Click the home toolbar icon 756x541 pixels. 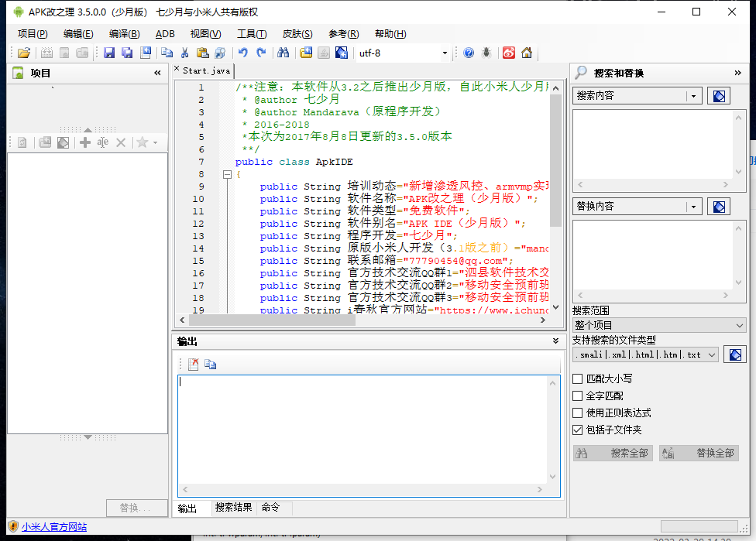[526, 52]
